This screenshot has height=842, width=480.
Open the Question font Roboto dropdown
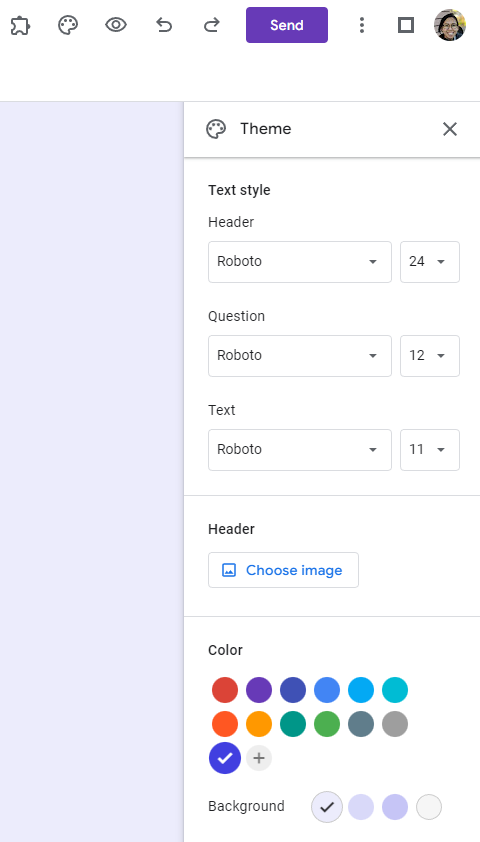300,355
